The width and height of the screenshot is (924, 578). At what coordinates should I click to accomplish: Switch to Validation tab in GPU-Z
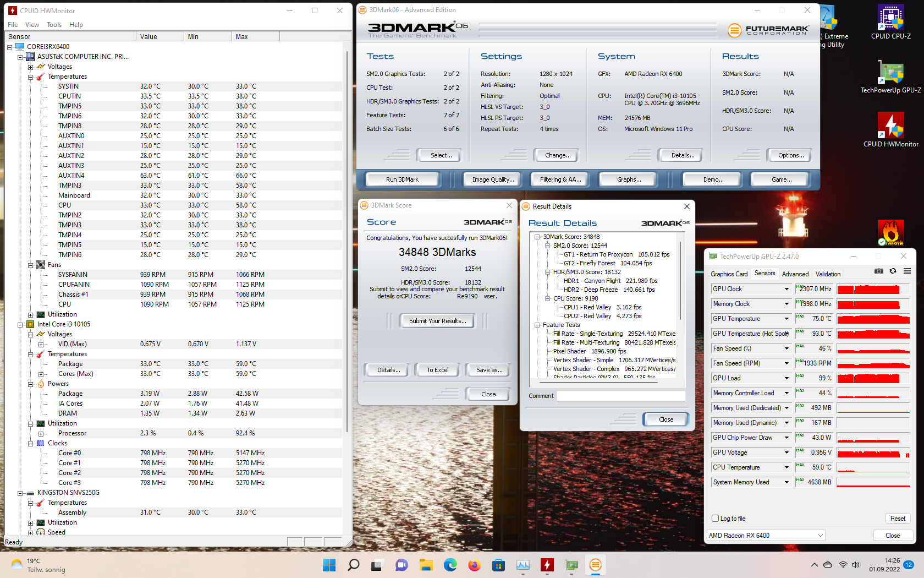828,274
